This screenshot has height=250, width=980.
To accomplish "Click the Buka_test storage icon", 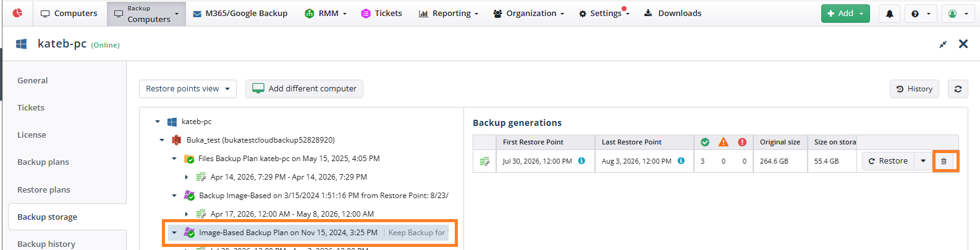I will point(177,140).
